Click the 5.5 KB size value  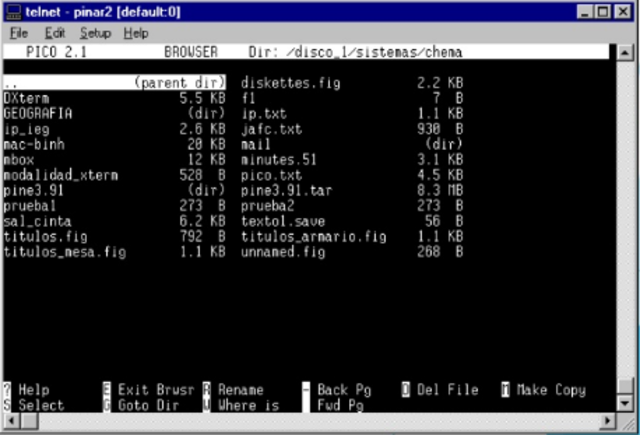pyautogui.click(x=203, y=98)
